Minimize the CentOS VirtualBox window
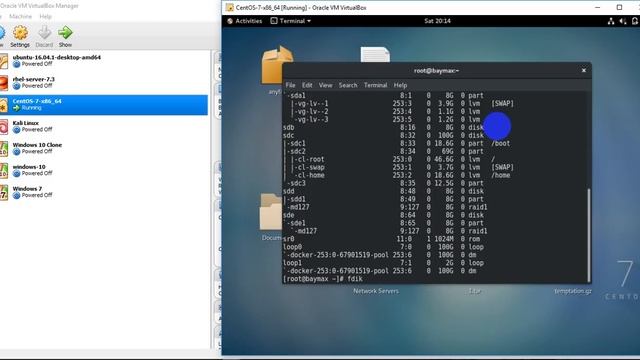The width and height of the screenshot is (640, 360). pyautogui.click(x=598, y=7)
